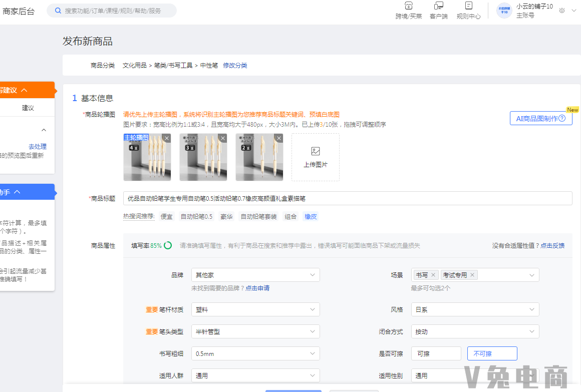Click the 去处理 link in sidebar
Screen dimensions: 581x392
pyautogui.click(x=38, y=146)
